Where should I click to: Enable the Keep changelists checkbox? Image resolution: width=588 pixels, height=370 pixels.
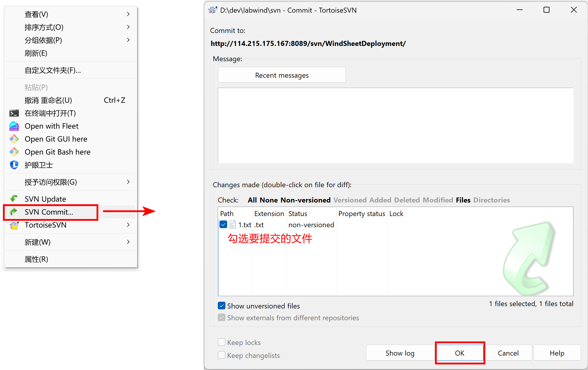[x=222, y=355]
